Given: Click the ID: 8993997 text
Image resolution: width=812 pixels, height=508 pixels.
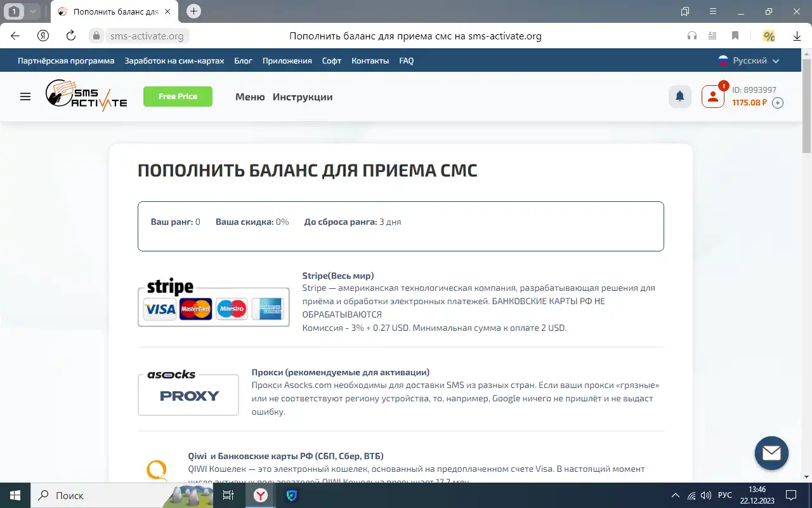Looking at the screenshot, I should [754, 90].
